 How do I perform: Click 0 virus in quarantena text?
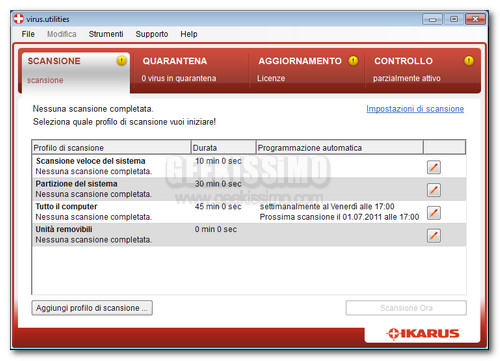179,78
